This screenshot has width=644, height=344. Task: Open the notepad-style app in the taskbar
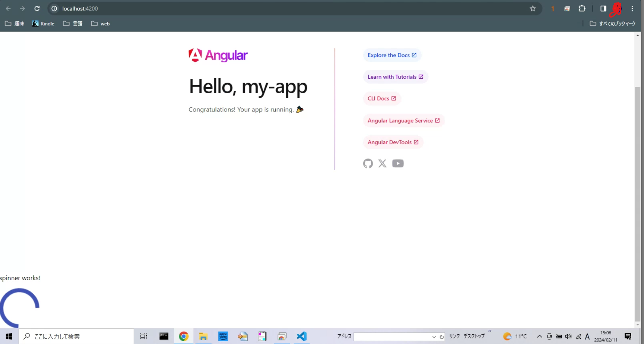(x=263, y=337)
